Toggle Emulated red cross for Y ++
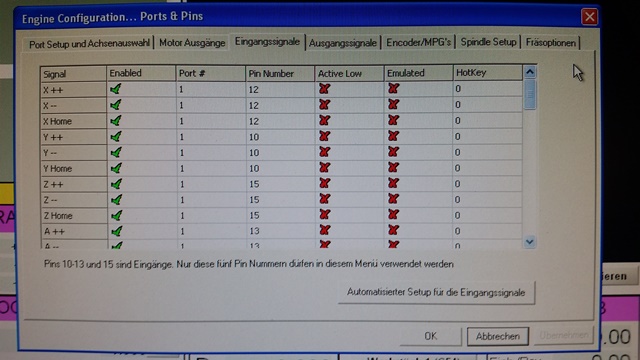640x360 pixels. [x=393, y=136]
